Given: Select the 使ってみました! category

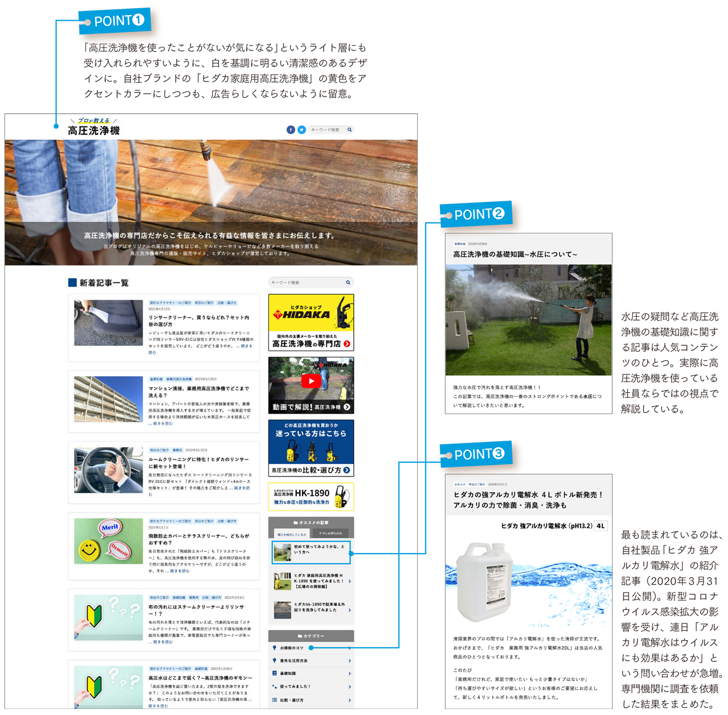Looking at the screenshot, I should [311, 687].
